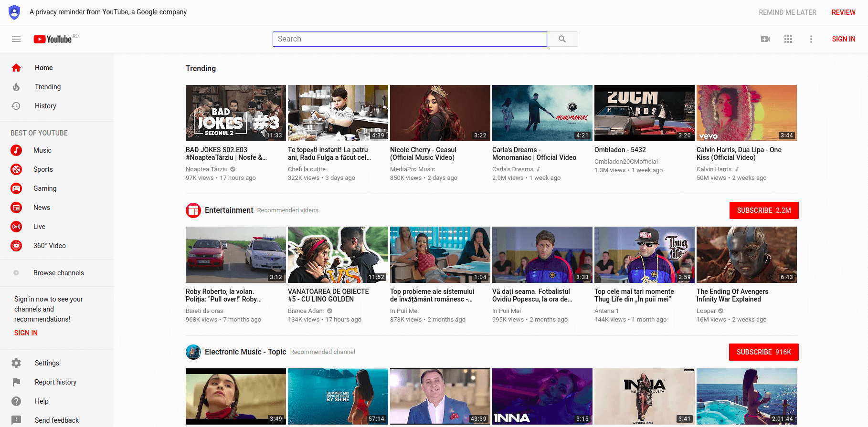
Task: Select Home in the sidebar
Action: 56,68
